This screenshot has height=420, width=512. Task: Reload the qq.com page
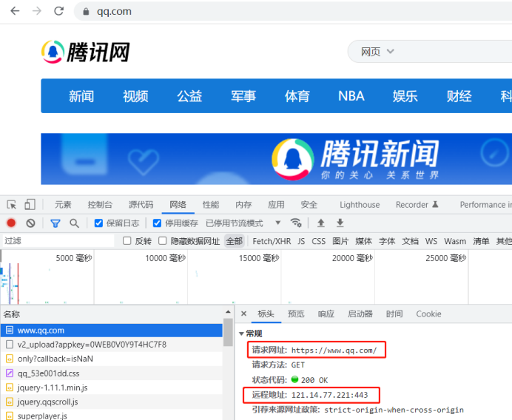coord(58,11)
